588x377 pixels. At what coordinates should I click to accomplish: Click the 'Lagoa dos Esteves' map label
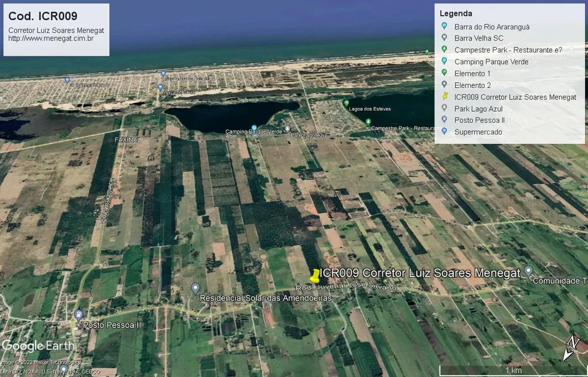(x=370, y=109)
